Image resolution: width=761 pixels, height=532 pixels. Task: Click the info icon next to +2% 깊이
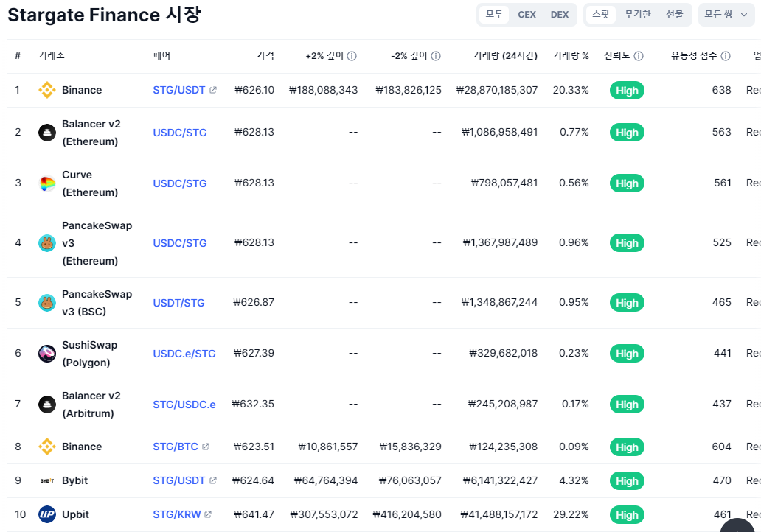point(352,56)
